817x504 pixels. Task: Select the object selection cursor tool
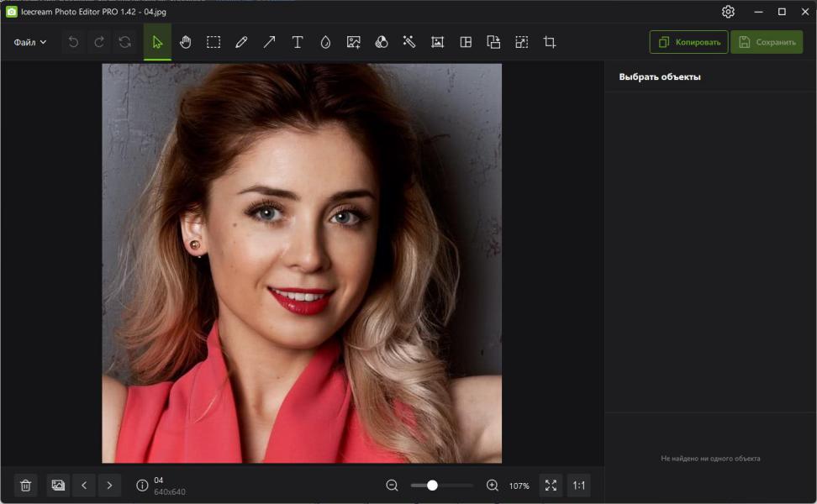(x=157, y=42)
